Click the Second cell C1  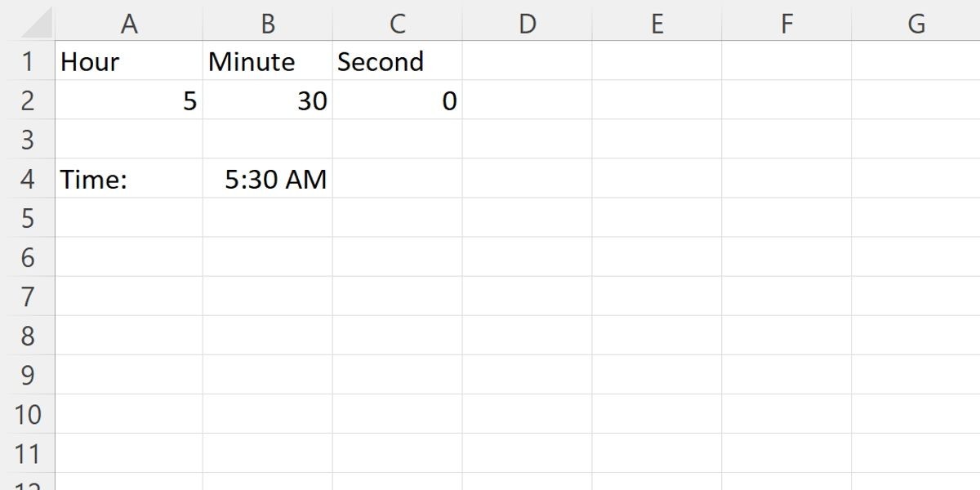(398, 61)
